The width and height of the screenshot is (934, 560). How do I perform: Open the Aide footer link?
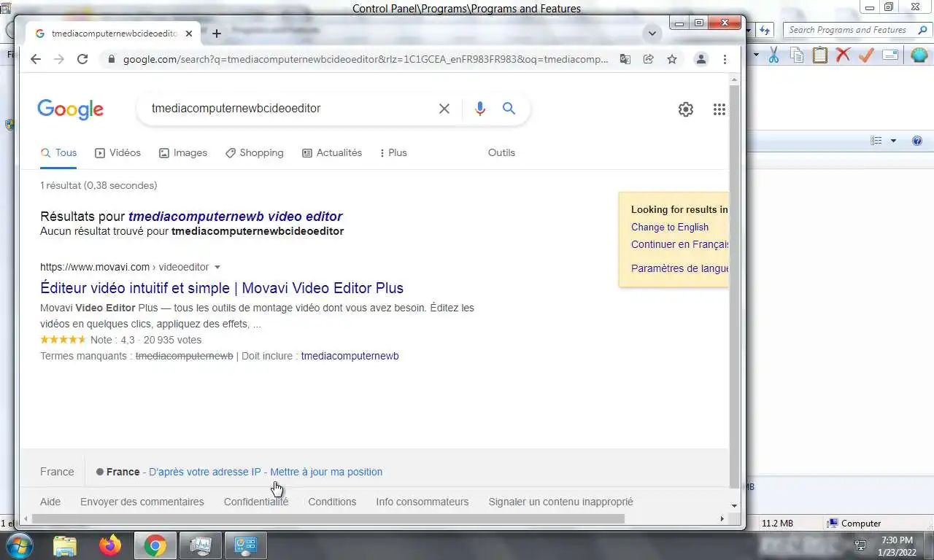[50, 502]
